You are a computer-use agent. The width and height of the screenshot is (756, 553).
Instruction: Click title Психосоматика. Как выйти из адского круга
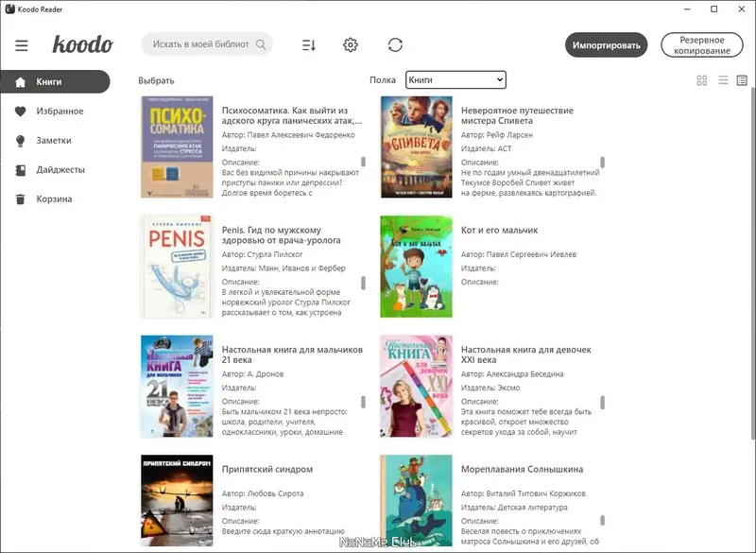tap(292, 115)
